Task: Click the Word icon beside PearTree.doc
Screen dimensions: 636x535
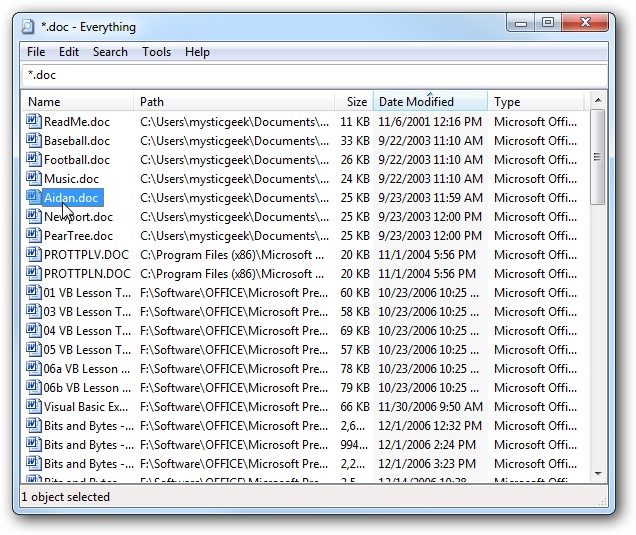Action: 34,236
